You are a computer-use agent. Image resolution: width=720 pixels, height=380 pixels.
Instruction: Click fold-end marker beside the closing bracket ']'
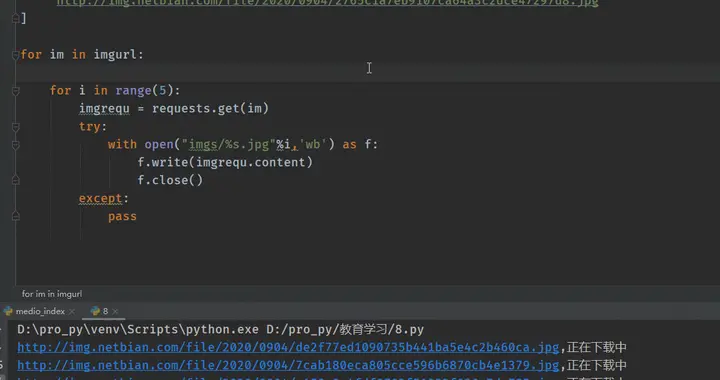[x=15, y=18]
